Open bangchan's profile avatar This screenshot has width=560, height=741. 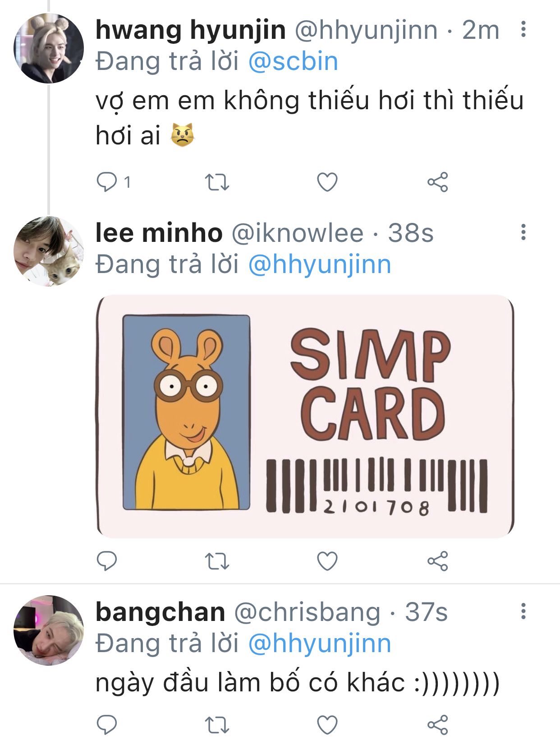point(49,630)
